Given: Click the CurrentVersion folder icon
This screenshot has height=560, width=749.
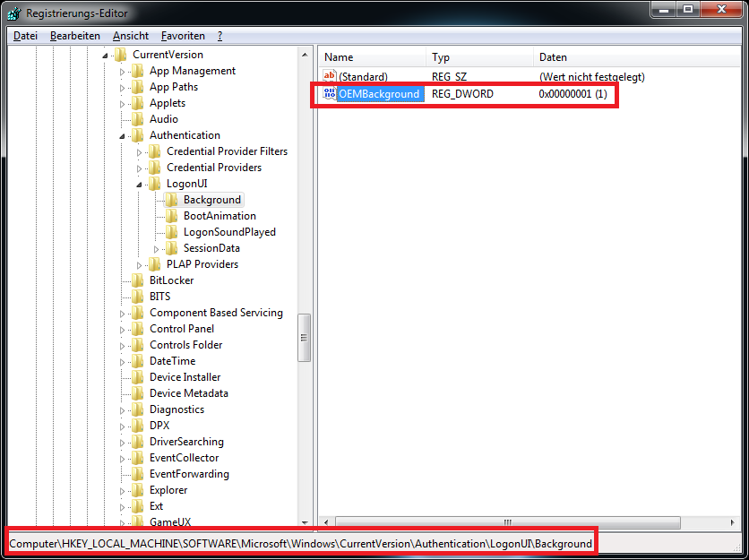Looking at the screenshot, I should coord(120,55).
